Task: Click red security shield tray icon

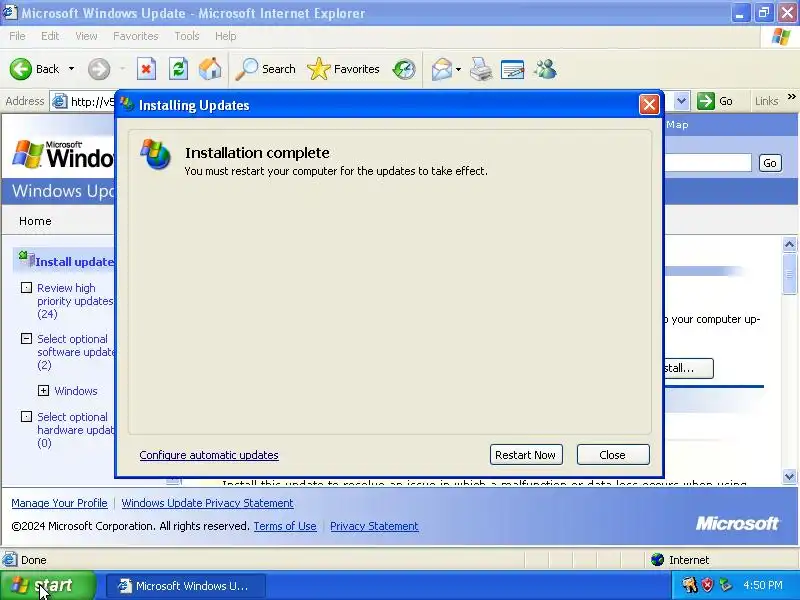Action: click(707, 585)
